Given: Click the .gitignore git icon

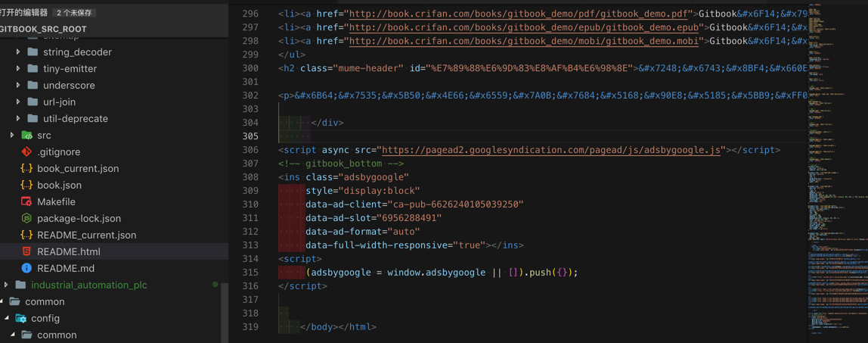Looking at the screenshot, I should point(26,152).
